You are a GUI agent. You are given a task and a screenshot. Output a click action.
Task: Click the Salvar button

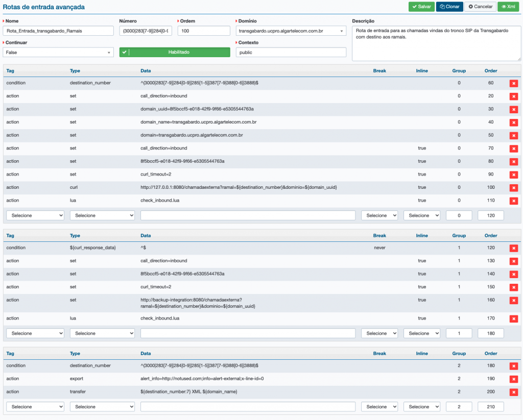pyautogui.click(x=421, y=7)
